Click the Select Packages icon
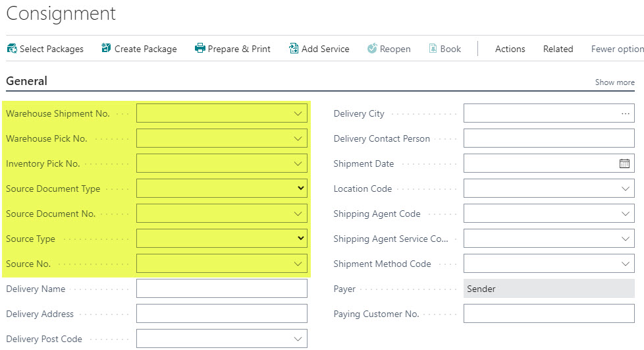This screenshot has width=644, height=350. coord(12,49)
